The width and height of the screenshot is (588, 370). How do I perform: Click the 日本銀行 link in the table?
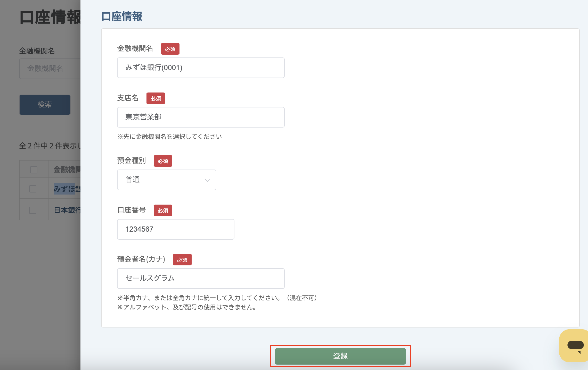[67, 210]
